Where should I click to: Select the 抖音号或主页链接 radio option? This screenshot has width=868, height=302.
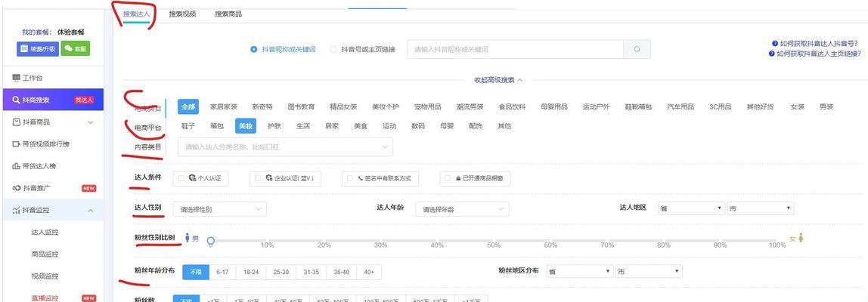click(x=333, y=49)
